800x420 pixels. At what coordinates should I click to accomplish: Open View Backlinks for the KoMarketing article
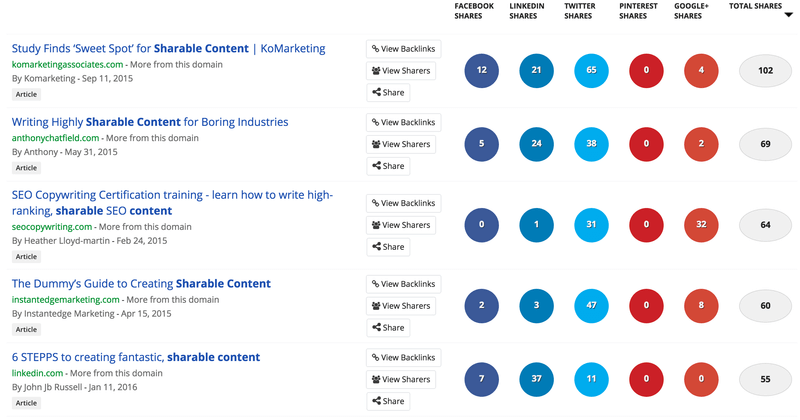(x=404, y=49)
